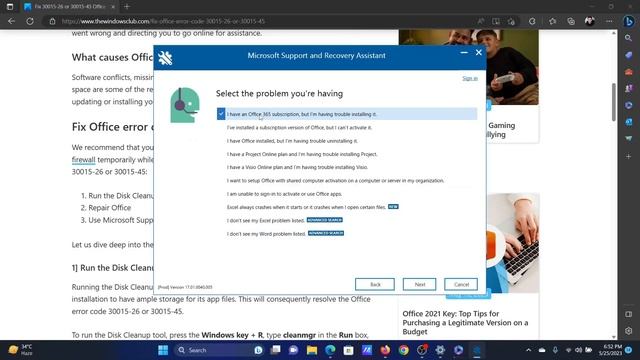Open the Bing chat sidebar button
640x360 pixels.
629,21
